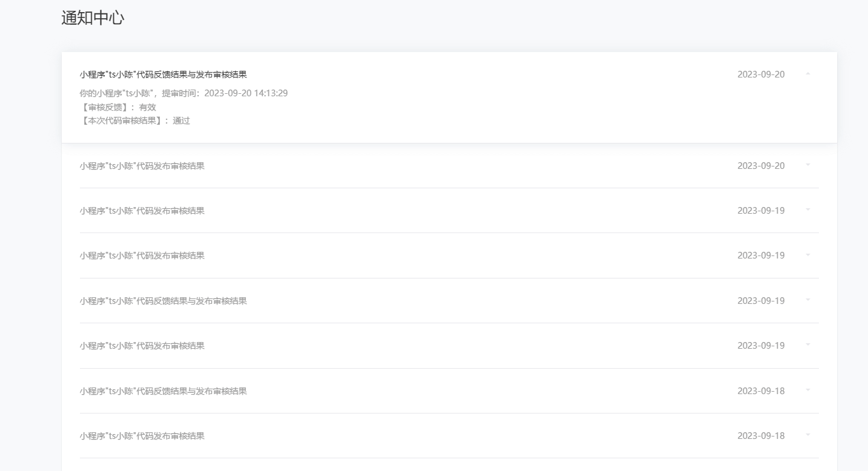Click the 【审核反馈】: 有效 line
868x471 pixels.
click(x=118, y=107)
